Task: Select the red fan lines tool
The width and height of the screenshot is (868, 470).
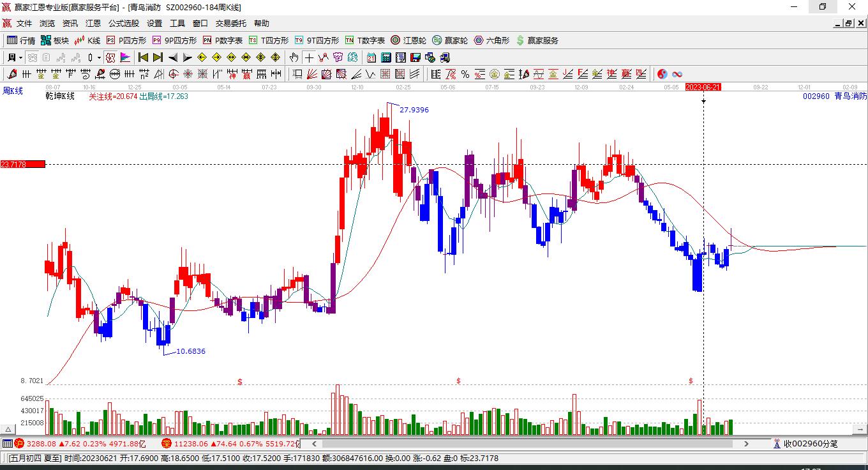Action: pos(312,74)
